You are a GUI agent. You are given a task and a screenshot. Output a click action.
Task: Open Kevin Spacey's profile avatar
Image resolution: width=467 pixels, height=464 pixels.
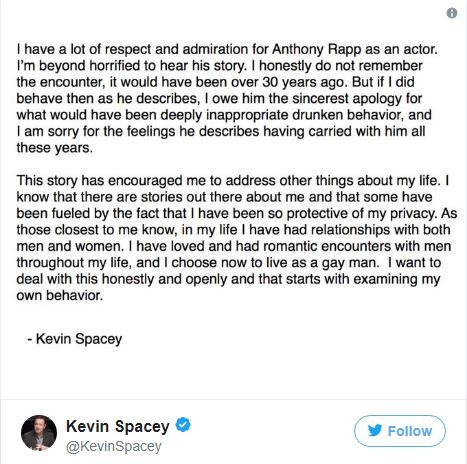39,433
